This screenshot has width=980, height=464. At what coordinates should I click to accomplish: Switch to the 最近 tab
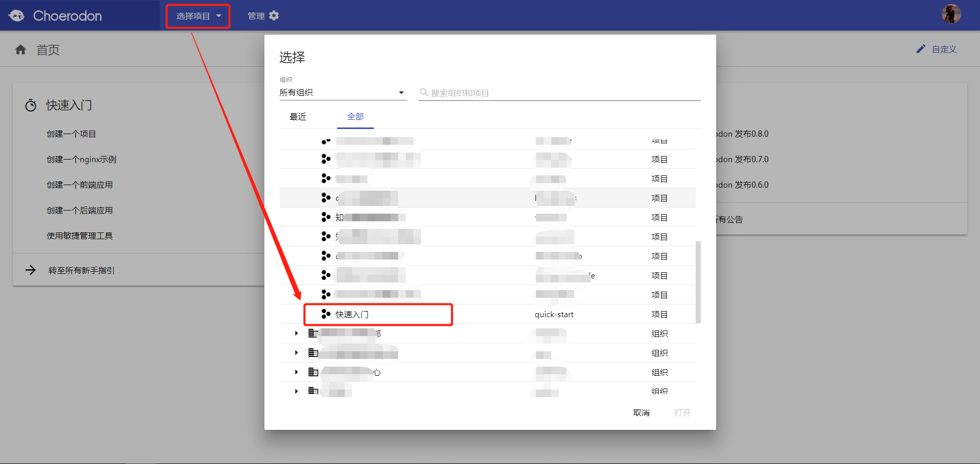[298, 117]
